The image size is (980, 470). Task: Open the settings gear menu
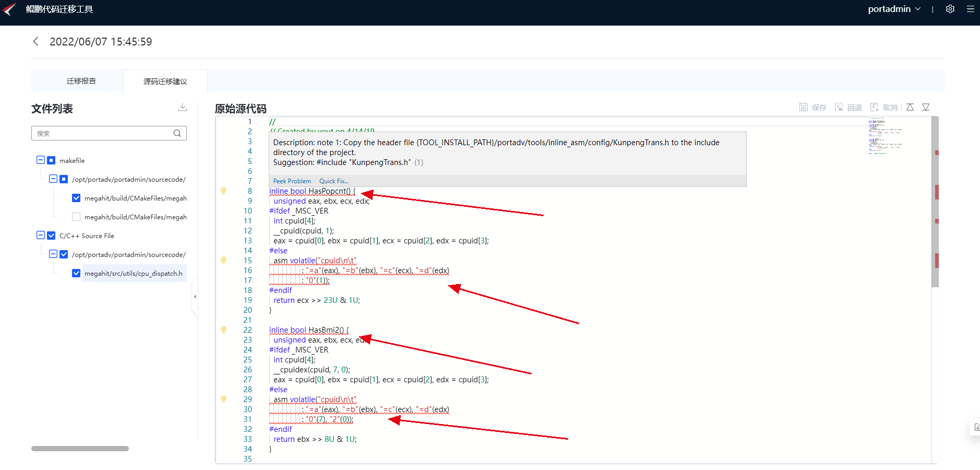click(x=950, y=9)
